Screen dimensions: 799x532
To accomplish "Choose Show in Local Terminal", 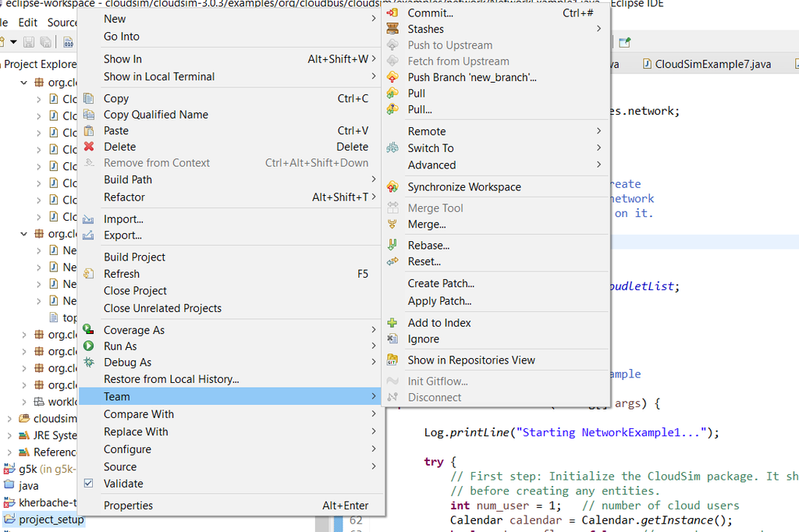I will [x=232, y=76].
